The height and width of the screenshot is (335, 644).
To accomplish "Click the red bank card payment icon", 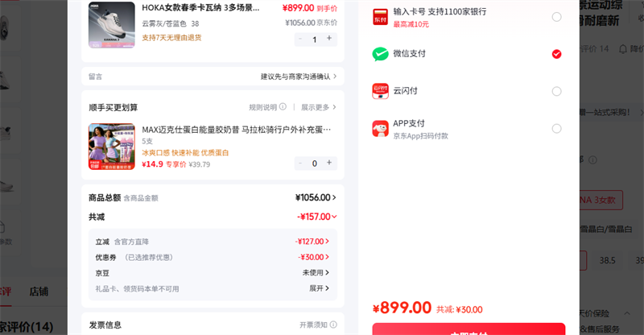I will [380, 17].
